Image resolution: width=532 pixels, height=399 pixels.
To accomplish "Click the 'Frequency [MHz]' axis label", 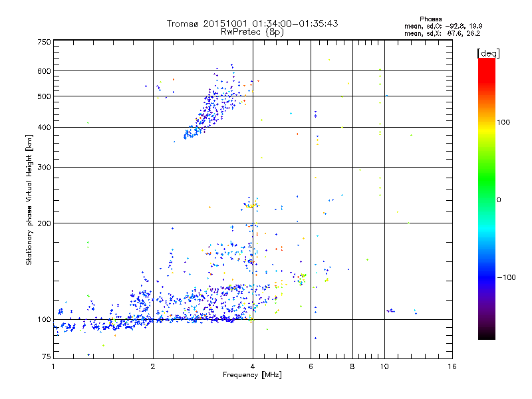I will (252, 375).
